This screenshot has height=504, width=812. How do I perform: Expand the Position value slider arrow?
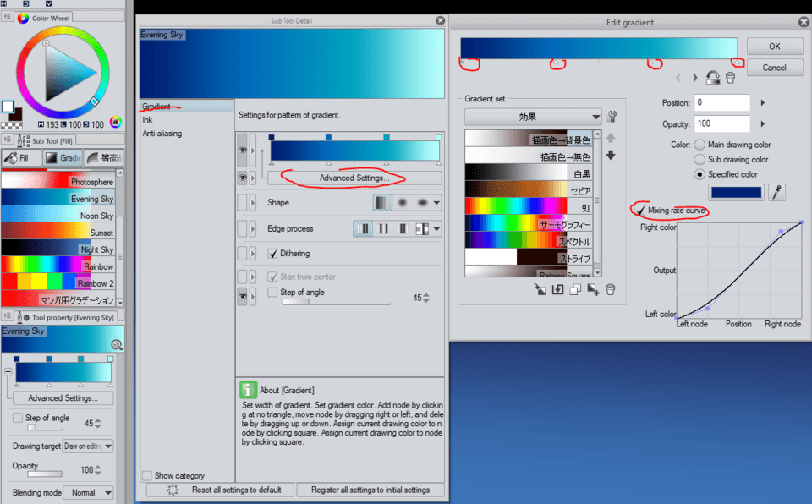click(x=762, y=102)
